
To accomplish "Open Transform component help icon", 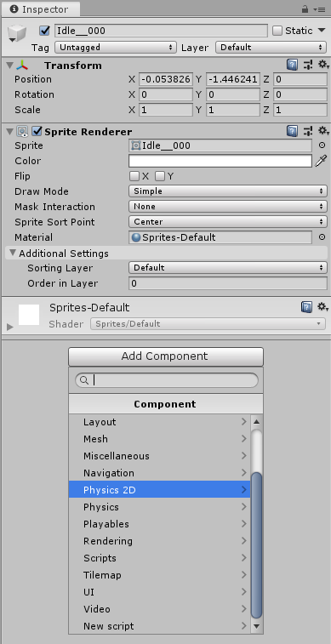I will [292, 65].
